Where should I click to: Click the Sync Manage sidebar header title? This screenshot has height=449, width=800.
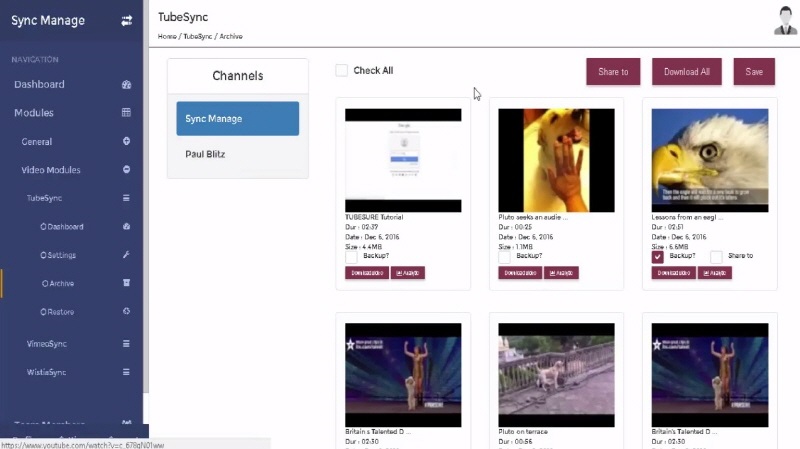[x=48, y=20]
